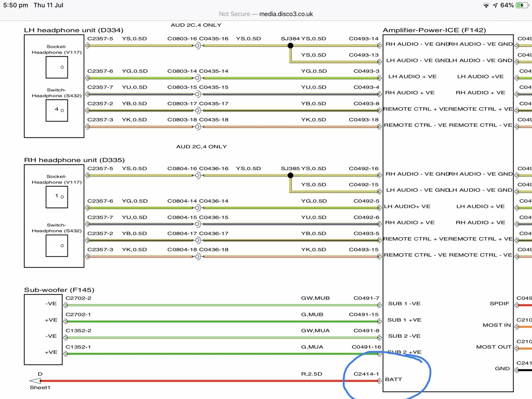Image resolution: width=532 pixels, height=399 pixels.
Task: Click the BATT terminal label
Action: pos(393,379)
